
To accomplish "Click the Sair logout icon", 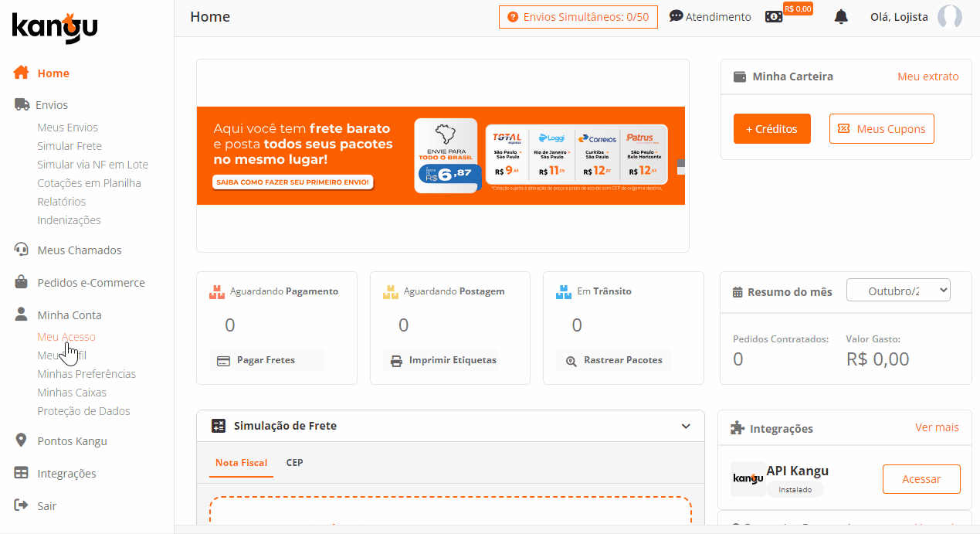I will [x=22, y=505].
